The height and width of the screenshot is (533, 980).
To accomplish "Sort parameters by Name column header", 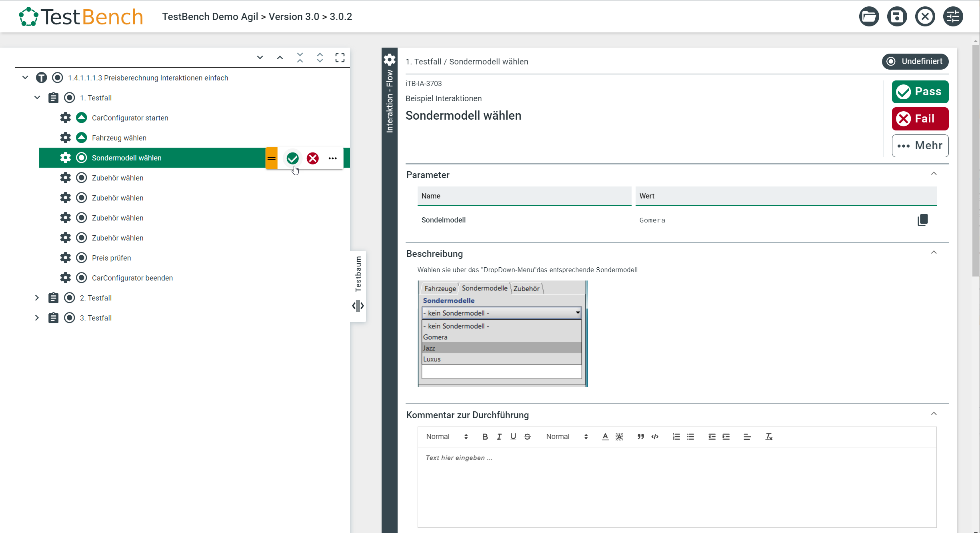I will click(x=524, y=196).
